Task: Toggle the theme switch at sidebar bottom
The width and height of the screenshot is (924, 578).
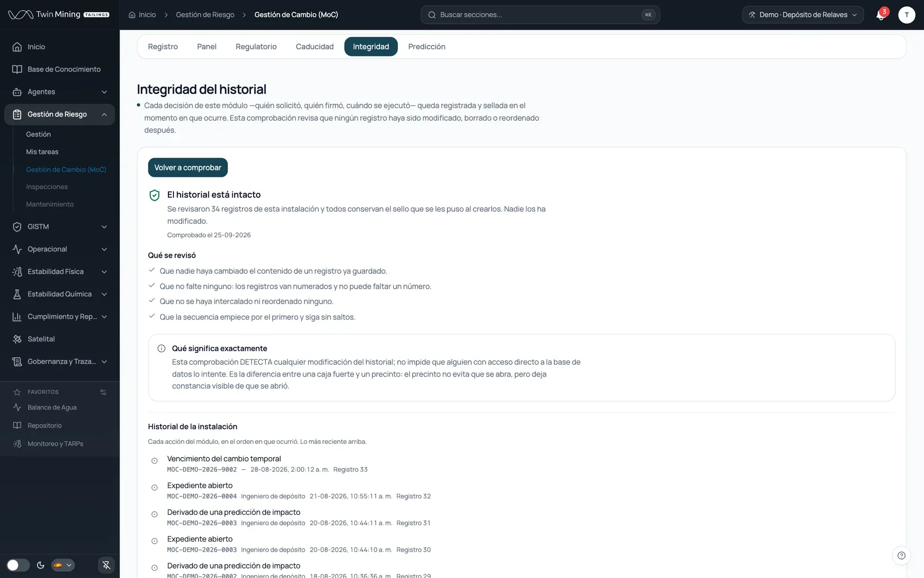Action: tap(18, 565)
